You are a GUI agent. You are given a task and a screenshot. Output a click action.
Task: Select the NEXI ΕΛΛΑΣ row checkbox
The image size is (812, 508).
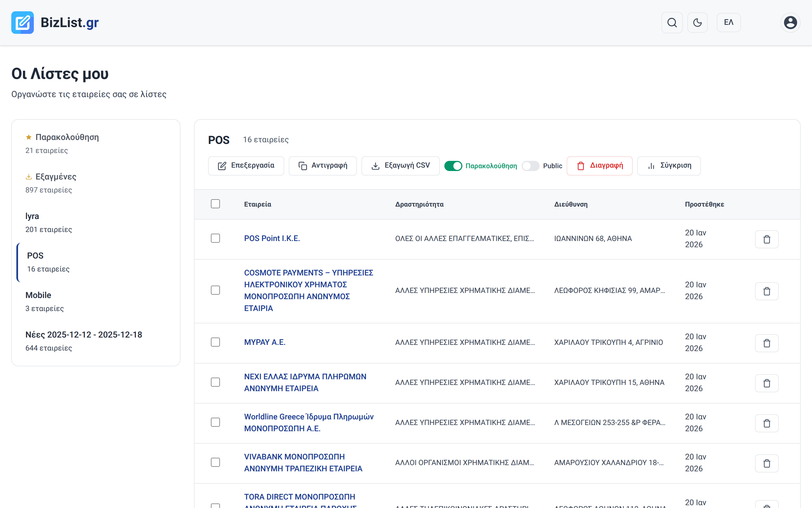[215, 382]
